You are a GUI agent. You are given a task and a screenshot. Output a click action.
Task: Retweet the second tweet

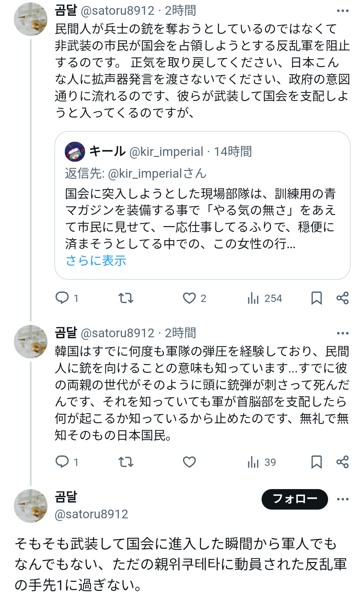(126, 462)
